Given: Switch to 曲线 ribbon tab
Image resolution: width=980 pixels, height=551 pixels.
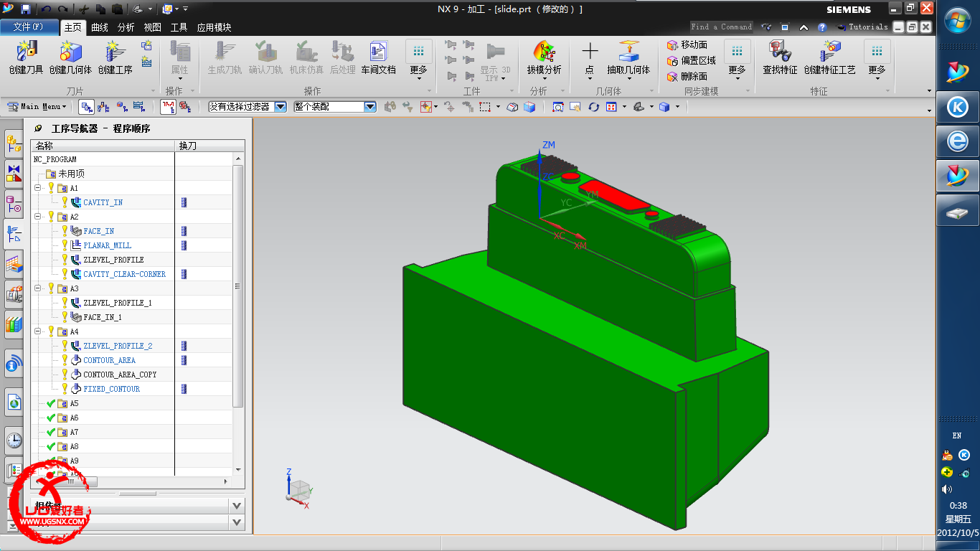Looking at the screenshot, I should pyautogui.click(x=100, y=27).
